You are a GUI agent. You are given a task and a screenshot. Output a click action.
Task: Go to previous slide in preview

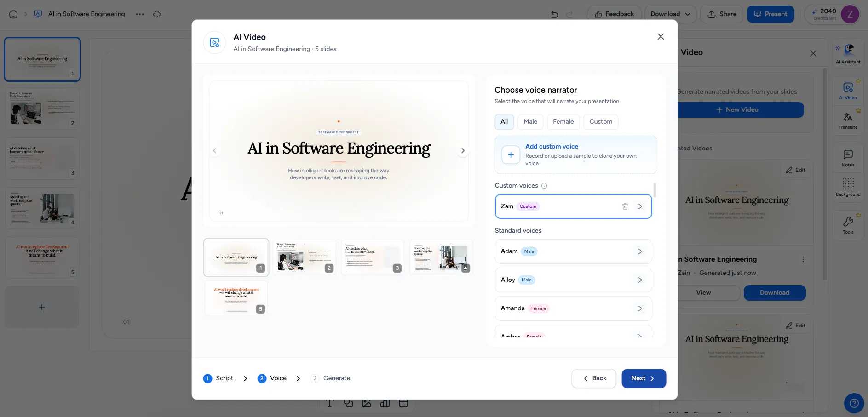pos(214,151)
